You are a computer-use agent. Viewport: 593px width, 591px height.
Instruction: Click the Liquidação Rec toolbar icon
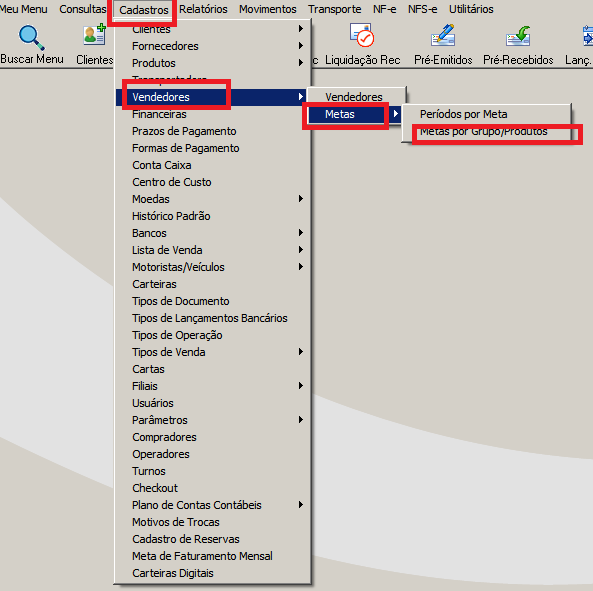point(362,35)
